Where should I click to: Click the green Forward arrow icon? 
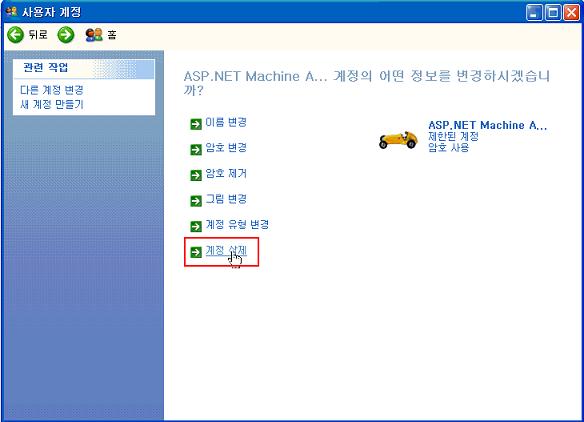pos(66,35)
